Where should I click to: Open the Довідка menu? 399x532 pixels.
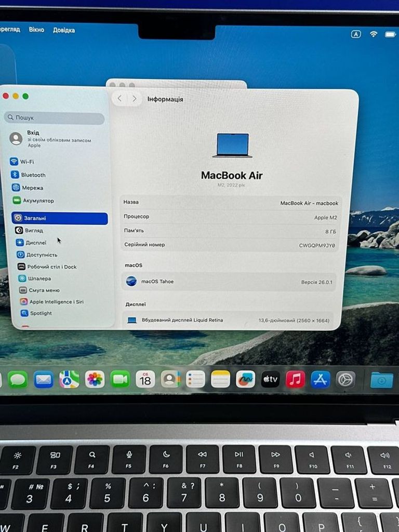[x=64, y=30]
